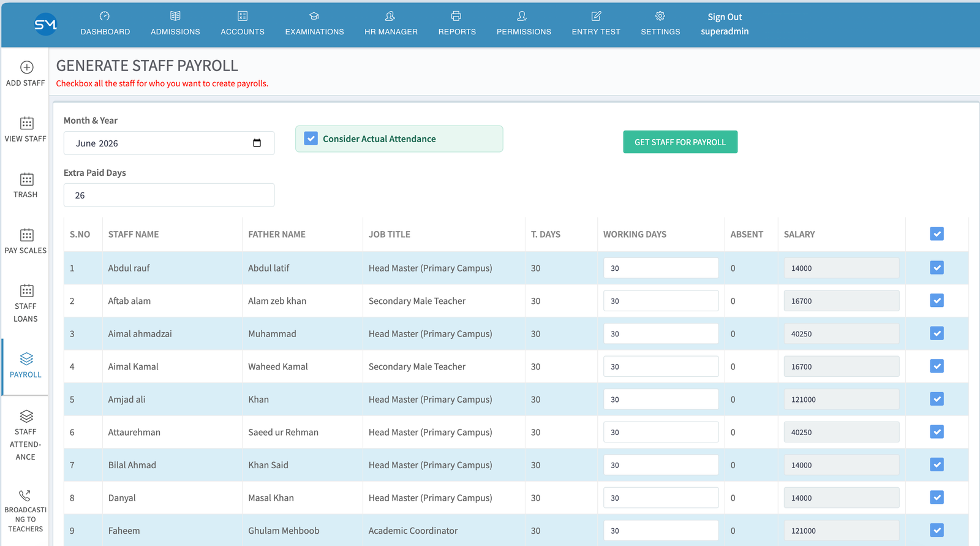Toggle Consider Actual Attendance checkbox

311,139
